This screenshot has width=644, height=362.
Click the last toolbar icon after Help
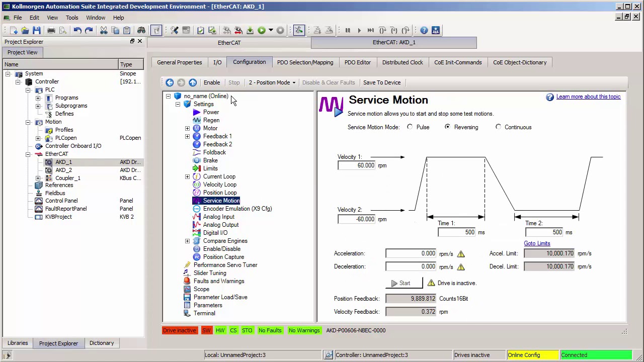[436, 30]
